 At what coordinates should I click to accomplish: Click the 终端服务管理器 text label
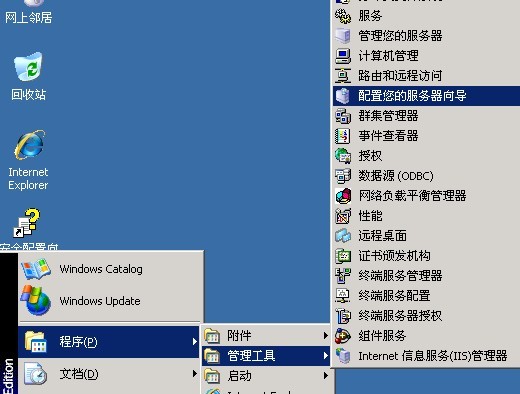(x=400, y=276)
